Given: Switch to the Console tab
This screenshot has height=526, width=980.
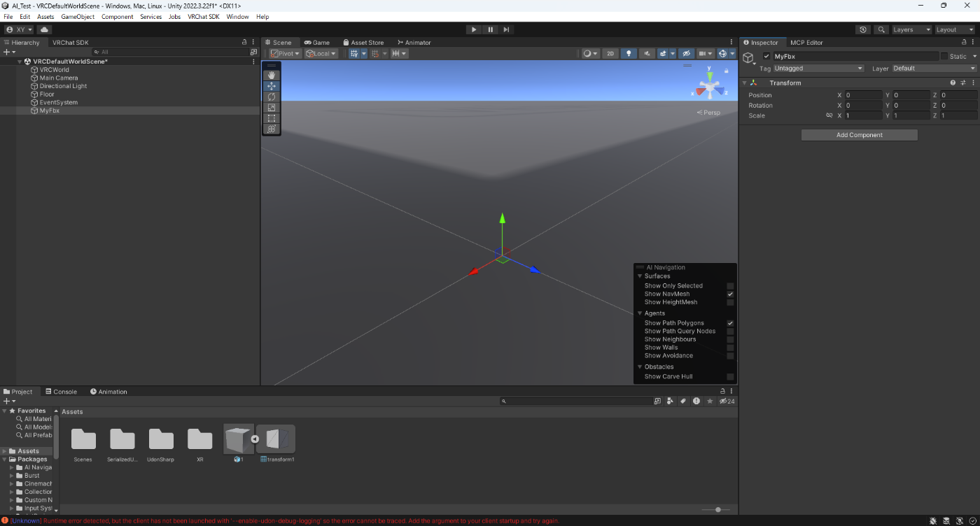Looking at the screenshot, I should [x=61, y=392].
